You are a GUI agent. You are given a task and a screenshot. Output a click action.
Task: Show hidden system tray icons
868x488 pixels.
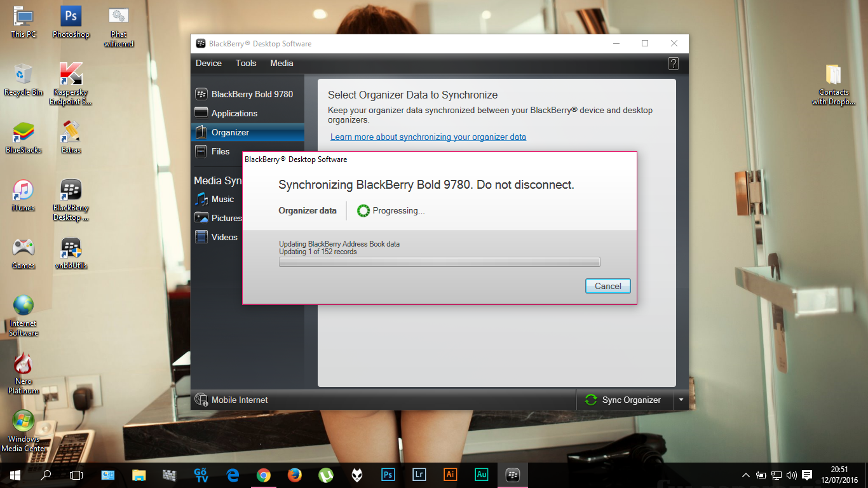pos(745,475)
